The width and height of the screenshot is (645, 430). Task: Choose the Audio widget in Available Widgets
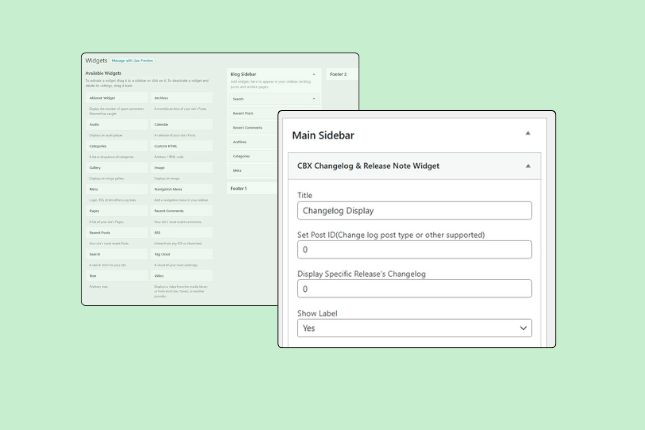117,124
